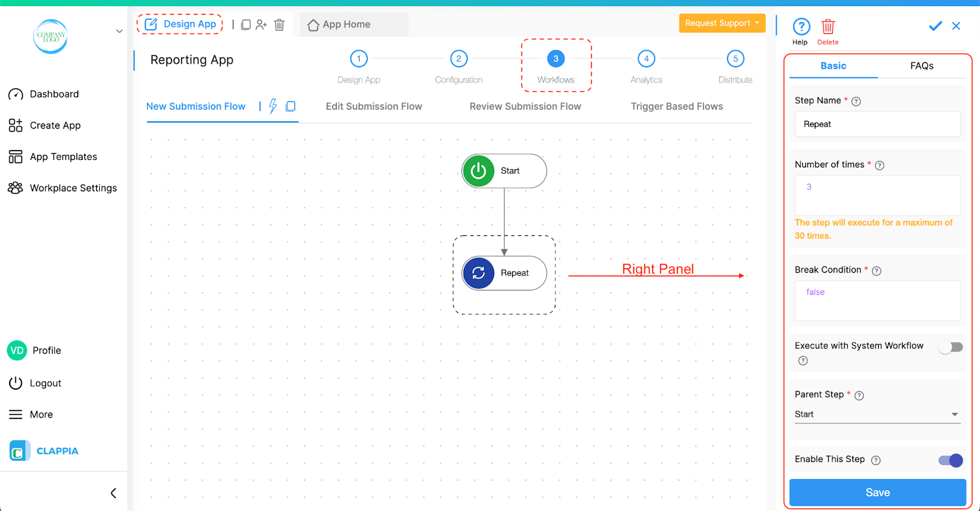Open Workplace Settings in sidebar
The width and height of the screenshot is (980, 511).
pos(62,188)
